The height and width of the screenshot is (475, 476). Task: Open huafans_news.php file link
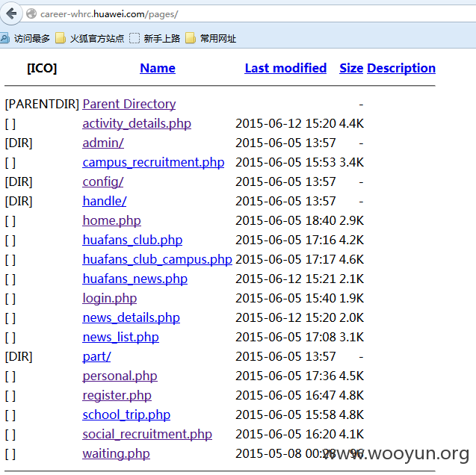[x=135, y=279]
